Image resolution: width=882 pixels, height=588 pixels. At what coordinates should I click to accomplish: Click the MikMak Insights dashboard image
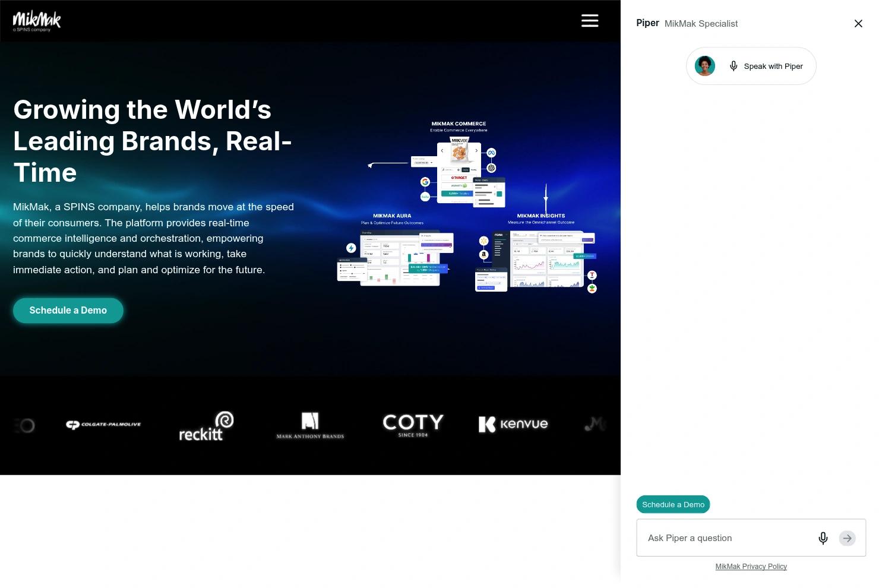(x=536, y=261)
